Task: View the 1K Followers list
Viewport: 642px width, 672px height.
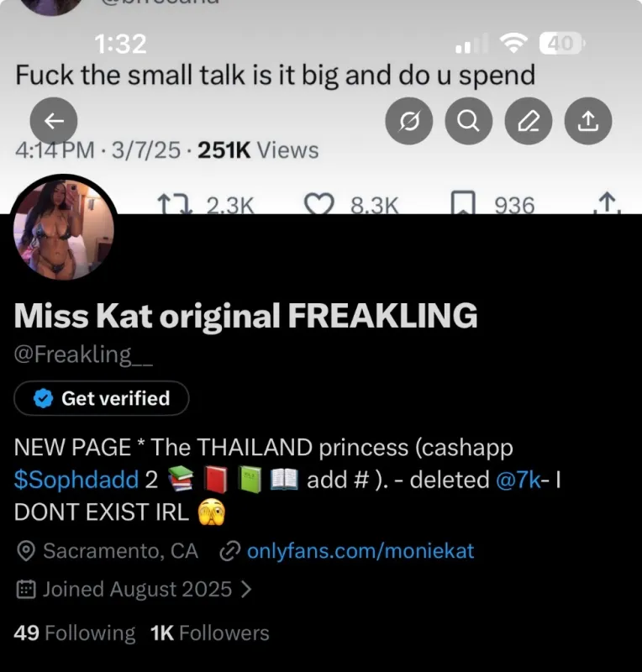Action: tap(209, 633)
